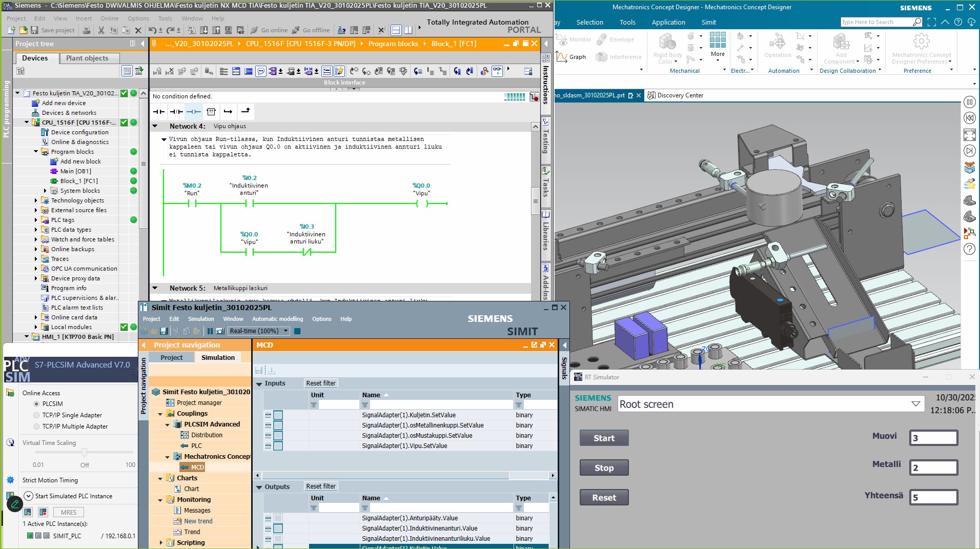Pause the SIMIT simulation

tap(210, 331)
